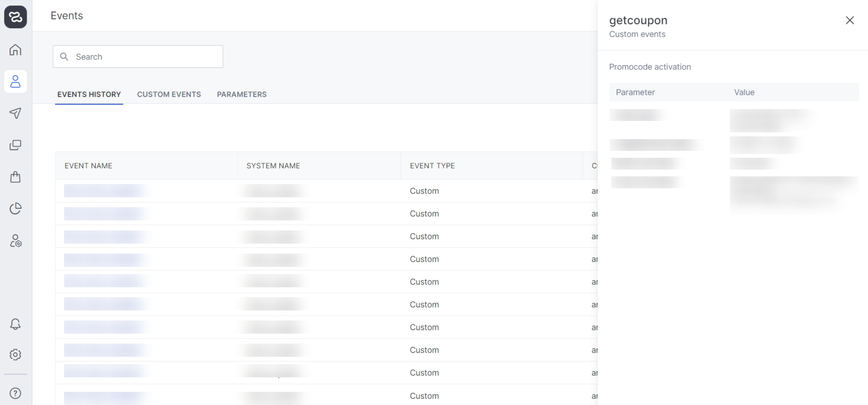Click the getcoupon panel title
868x405 pixels.
(638, 20)
